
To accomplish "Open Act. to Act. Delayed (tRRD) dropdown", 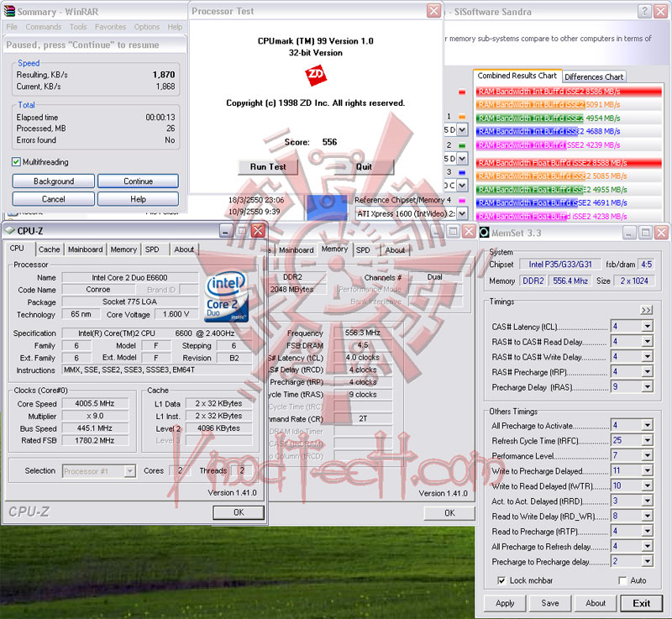I will point(647,501).
